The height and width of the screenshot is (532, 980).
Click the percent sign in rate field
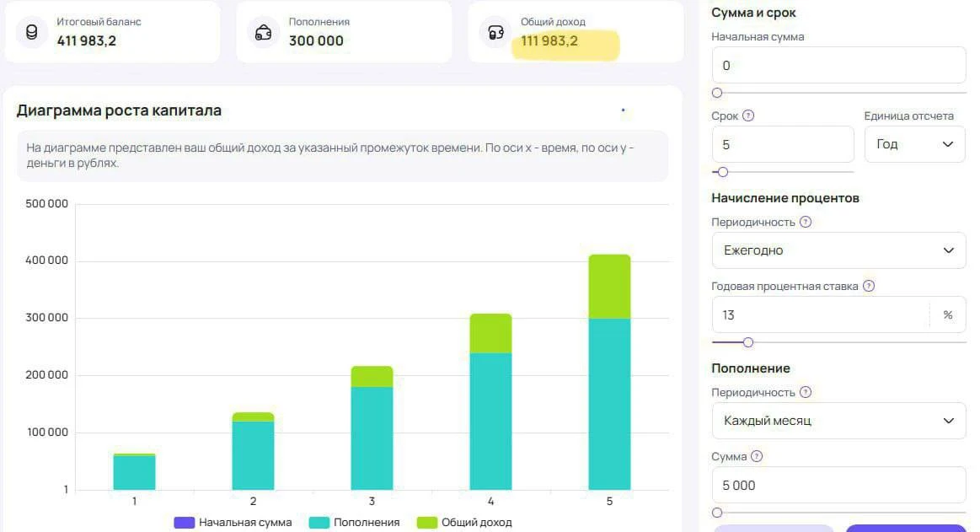pyautogui.click(x=948, y=315)
